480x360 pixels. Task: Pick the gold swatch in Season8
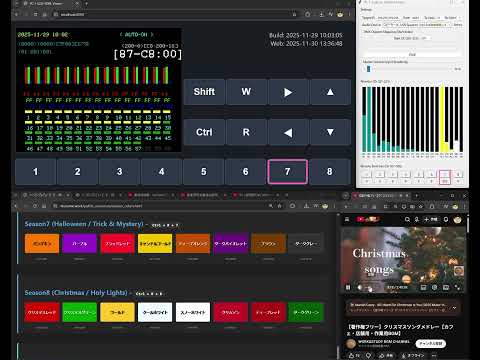coord(117,312)
